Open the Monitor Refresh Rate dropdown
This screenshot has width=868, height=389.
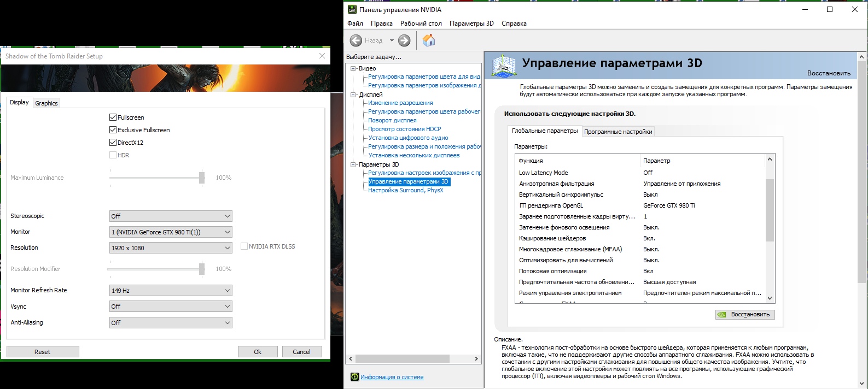(x=171, y=291)
